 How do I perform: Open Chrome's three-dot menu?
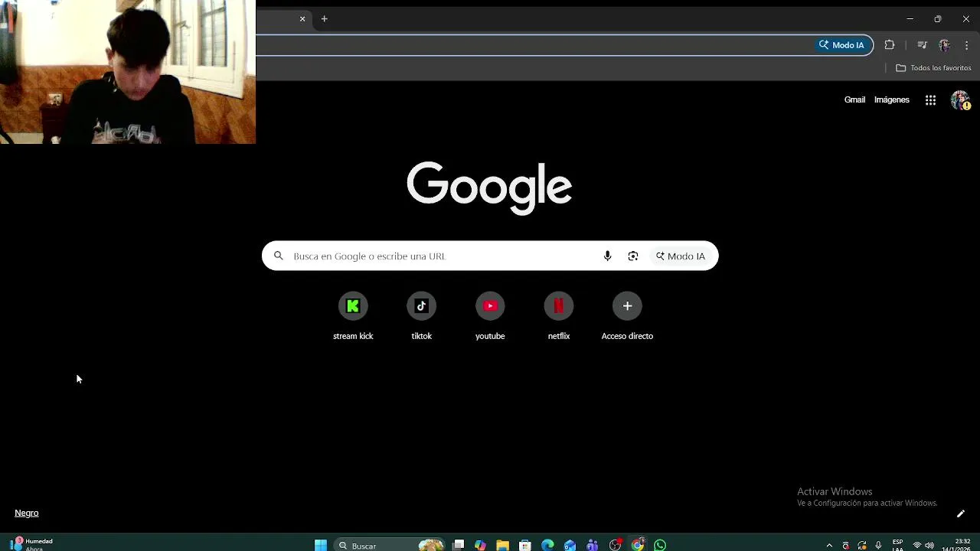[x=966, y=45]
